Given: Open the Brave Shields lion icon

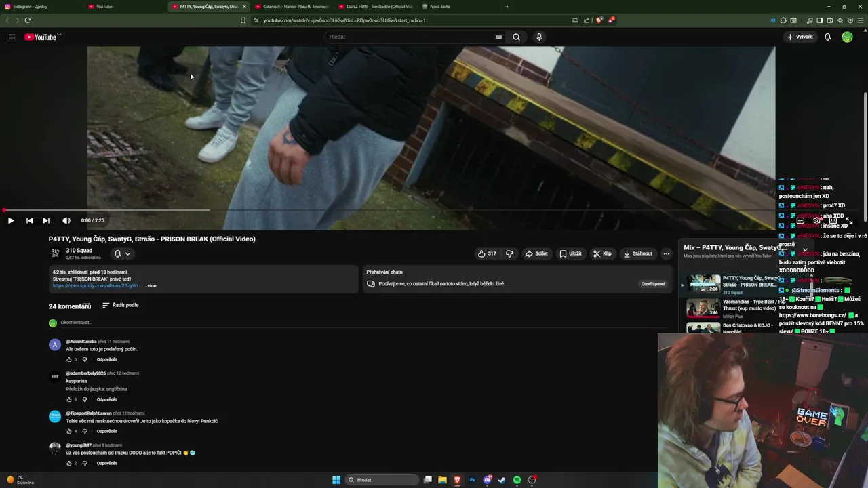Looking at the screenshot, I should (599, 20).
